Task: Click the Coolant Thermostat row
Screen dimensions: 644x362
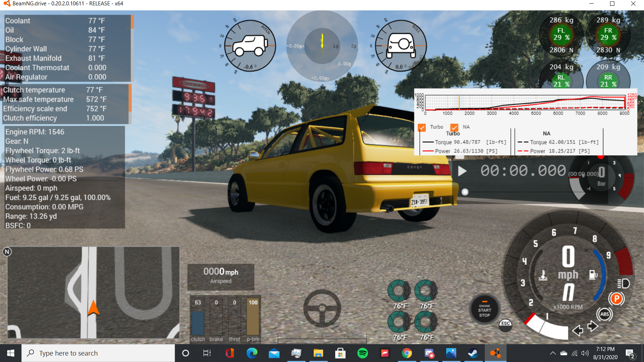Action: tap(67, 67)
